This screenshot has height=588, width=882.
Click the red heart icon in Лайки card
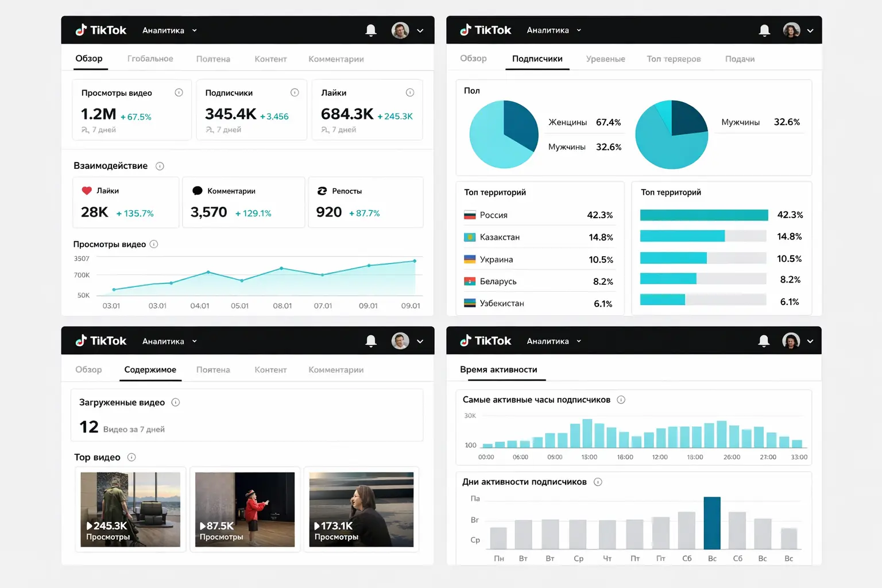[87, 191]
